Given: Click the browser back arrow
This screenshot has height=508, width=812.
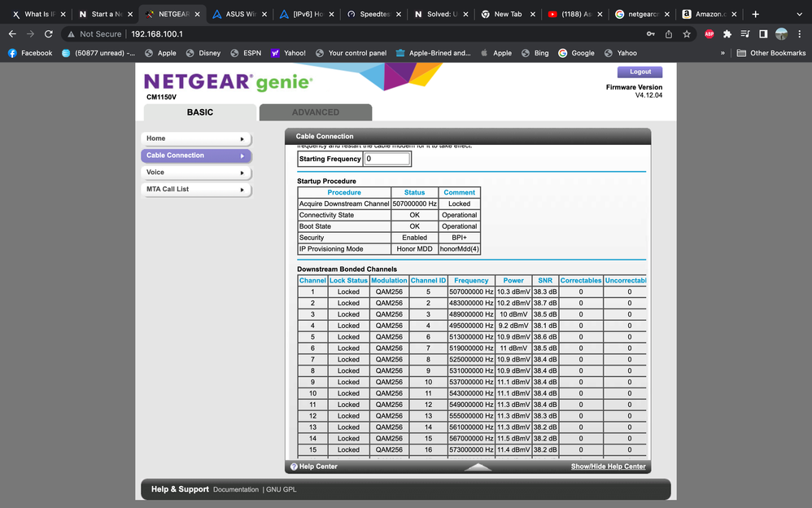Looking at the screenshot, I should tap(12, 34).
